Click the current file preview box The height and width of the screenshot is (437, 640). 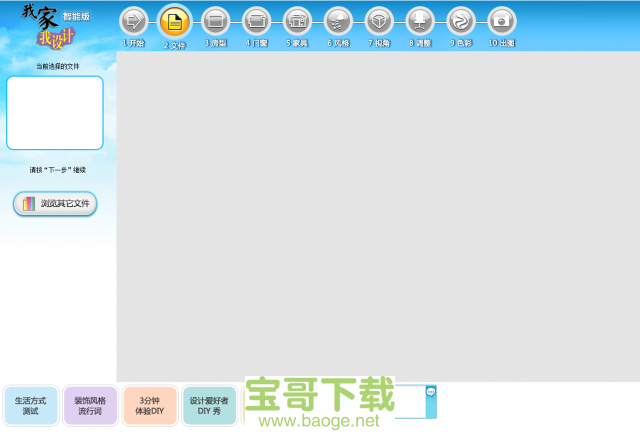click(x=55, y=113)
